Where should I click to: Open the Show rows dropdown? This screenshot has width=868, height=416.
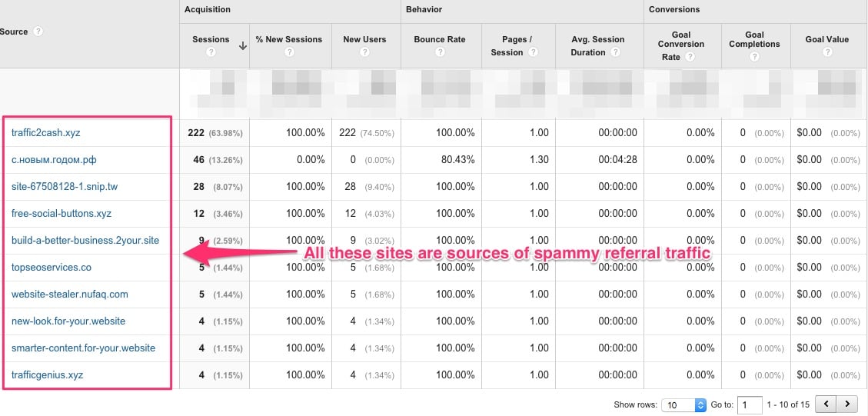(683, 404)
